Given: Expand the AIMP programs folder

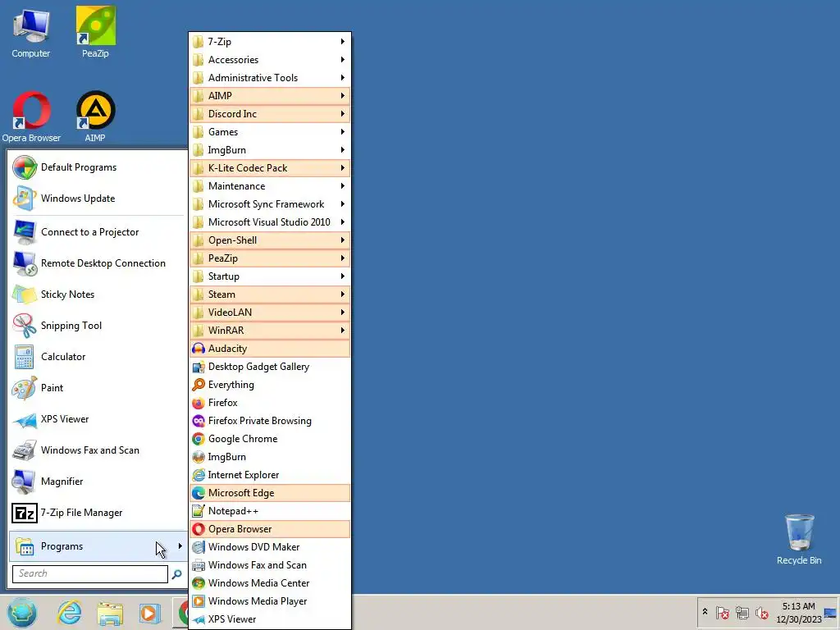Looking at the screenshot, I should [x=270, y=96].
